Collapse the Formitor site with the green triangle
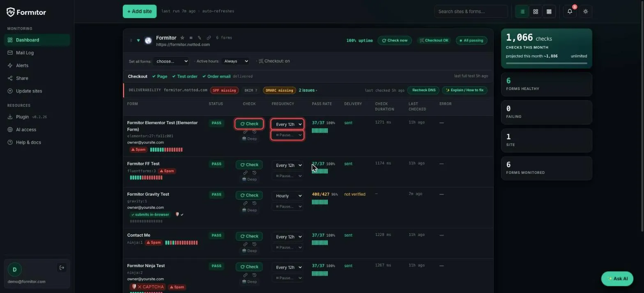Image resolution: width=644 pixels, height=293 pixels. point(138,40)
